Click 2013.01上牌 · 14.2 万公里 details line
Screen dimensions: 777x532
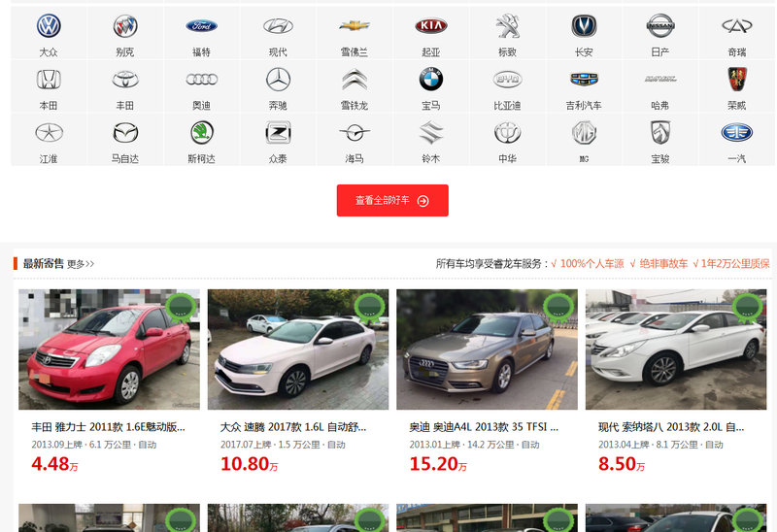[474, 445]
